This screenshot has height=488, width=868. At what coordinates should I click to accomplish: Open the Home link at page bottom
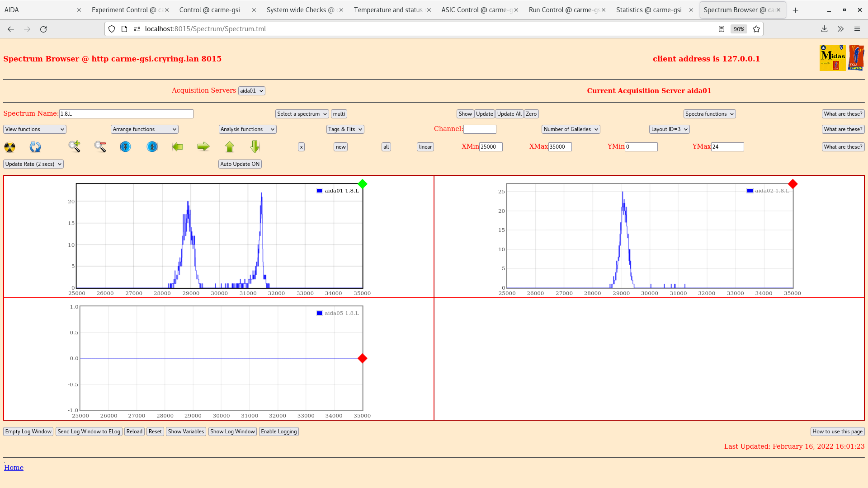[14, 467]
